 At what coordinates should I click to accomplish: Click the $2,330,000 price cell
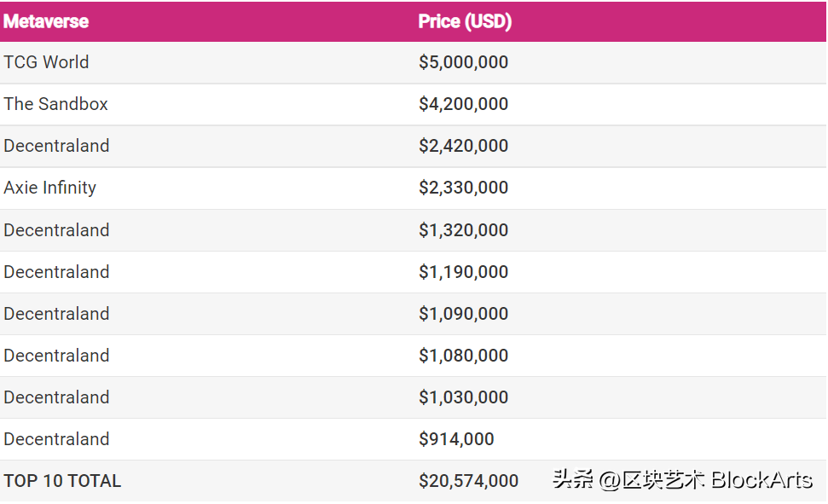coord(463,188)
